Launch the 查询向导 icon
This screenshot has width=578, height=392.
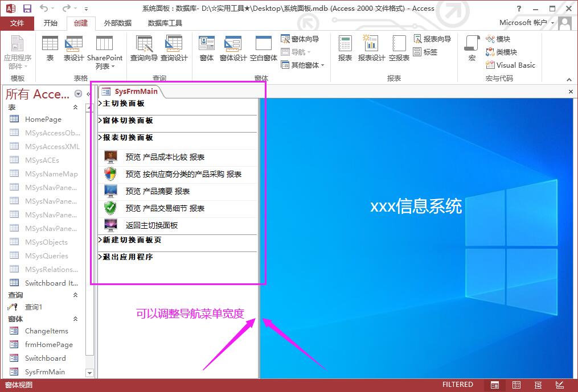click(144, 48)
